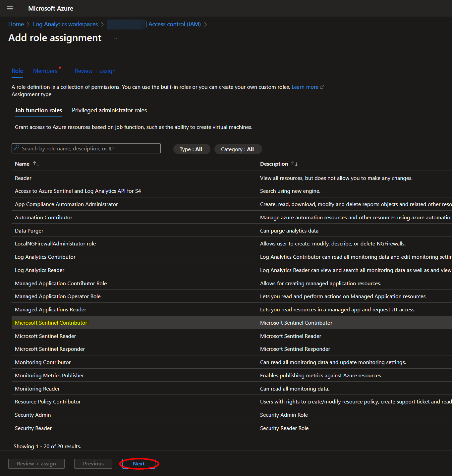The height and width of the screenshot is (476, 452).
Task: Select Managed Application Operator Role
Action: pos(232,296)
